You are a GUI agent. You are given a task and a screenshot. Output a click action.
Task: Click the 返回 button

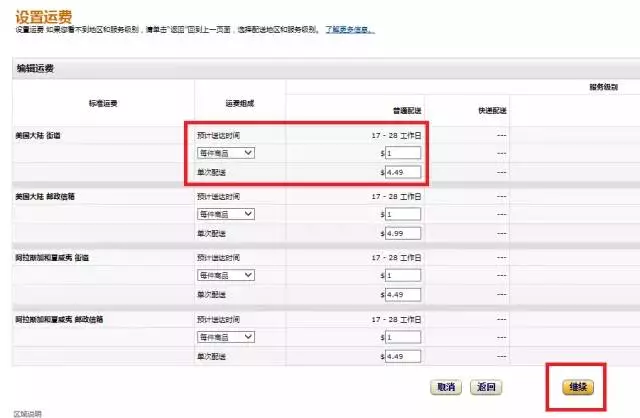[x=486, y=387]
